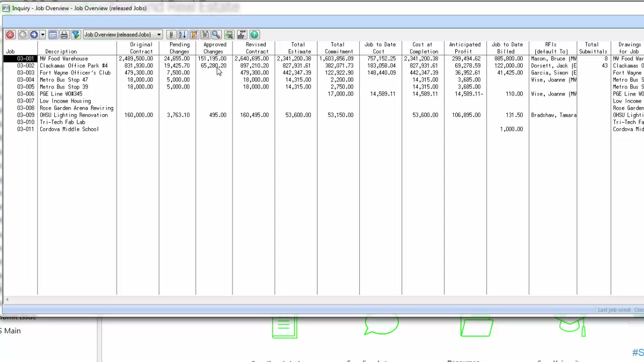Click the A-Z sort icon
This screenshot has height=362, width=644.
182,35
